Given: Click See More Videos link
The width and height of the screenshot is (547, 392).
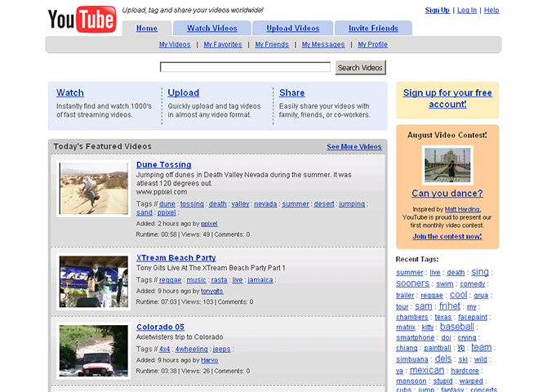Looking at the screenshot, I should pyautogui.click(x=354, y=147).
